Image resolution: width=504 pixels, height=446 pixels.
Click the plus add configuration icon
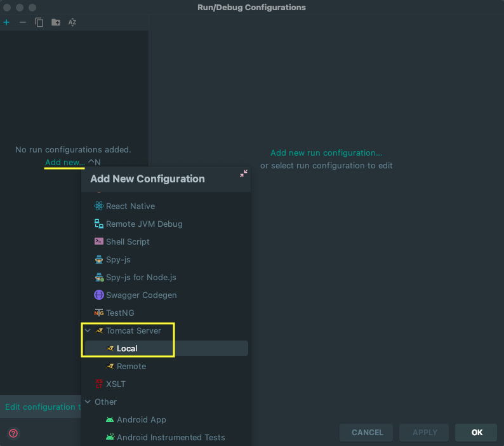click(6, 22)
